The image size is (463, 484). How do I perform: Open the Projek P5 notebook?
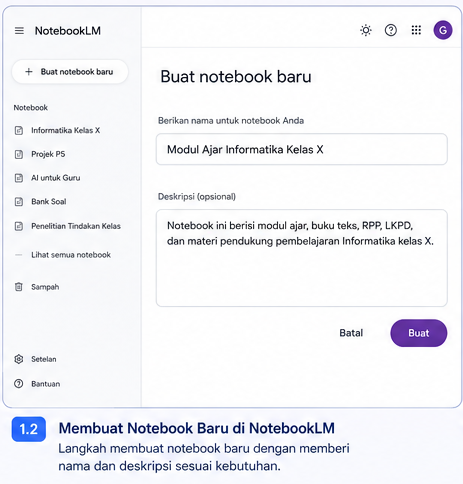click(48, 154)
